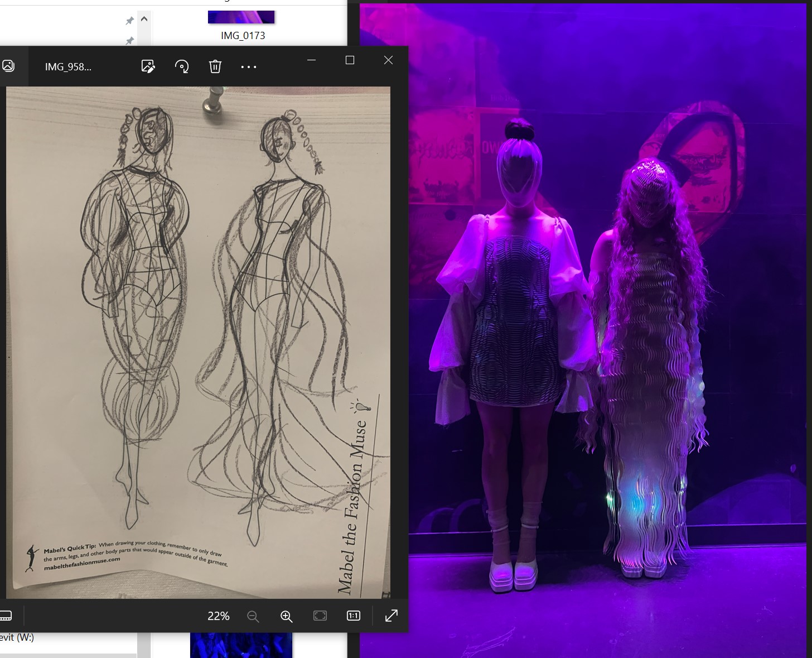
Task: Select the (W:) drive in navigation tree
Action: pyautogui.click(x=17, y=637)
